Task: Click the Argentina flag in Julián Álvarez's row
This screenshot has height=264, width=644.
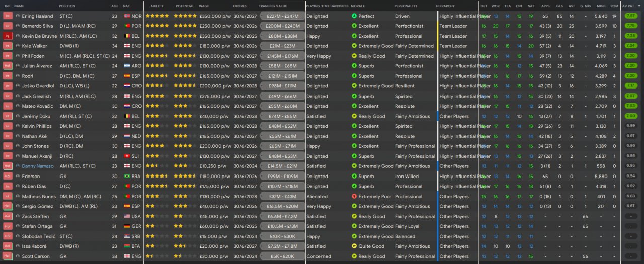Action: [126, 66]
